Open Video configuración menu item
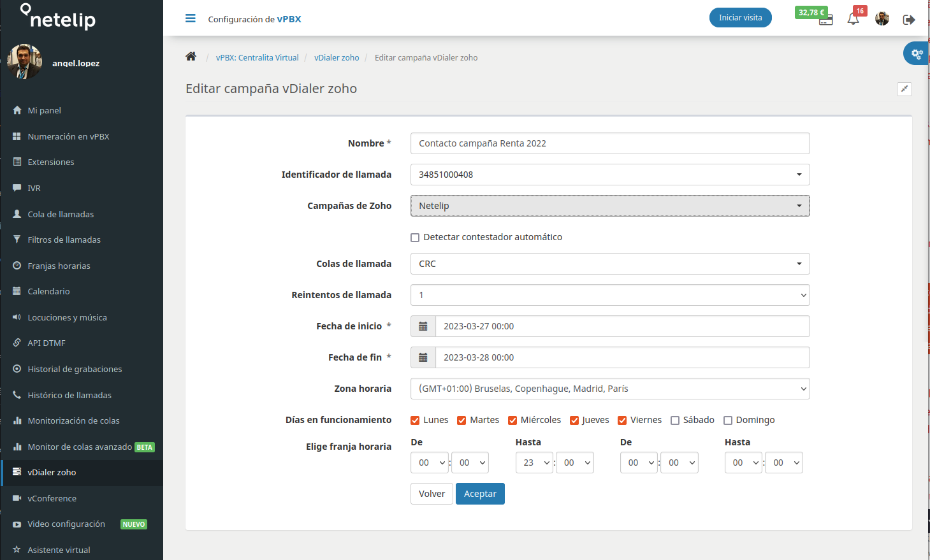 tap(82, 524)
